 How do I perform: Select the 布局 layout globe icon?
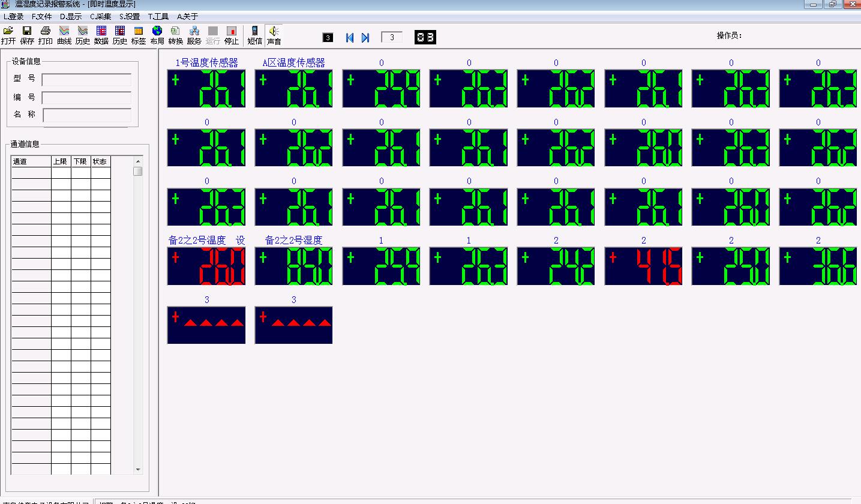coord(157,35)
